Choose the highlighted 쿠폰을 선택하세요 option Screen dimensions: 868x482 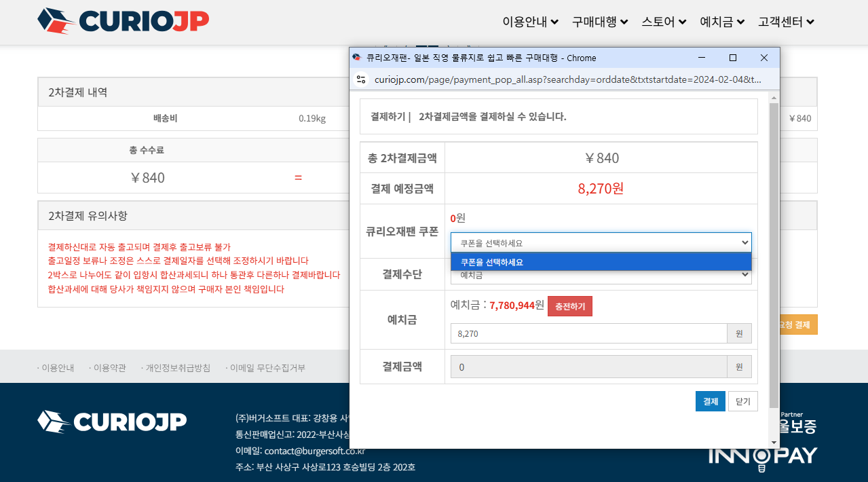click(x=601, y=262)
